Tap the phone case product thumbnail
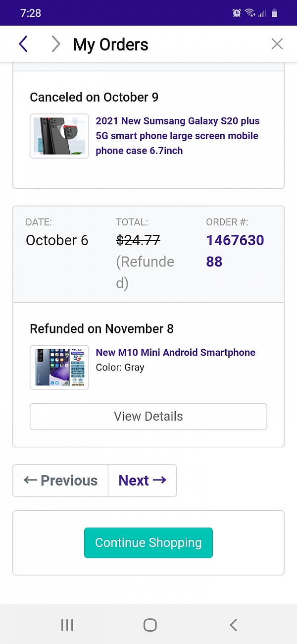 click(x=59, y=136)
